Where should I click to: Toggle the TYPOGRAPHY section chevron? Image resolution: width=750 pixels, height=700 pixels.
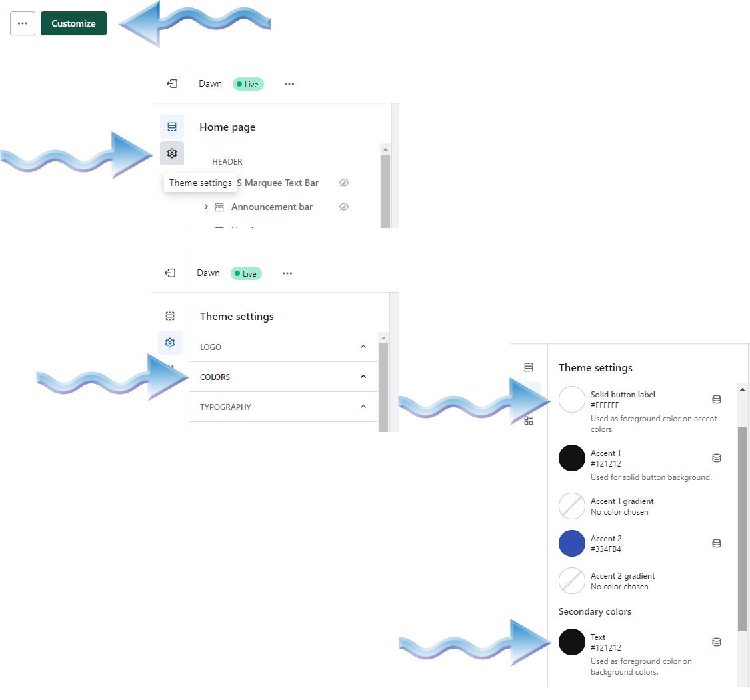point(363,407)
